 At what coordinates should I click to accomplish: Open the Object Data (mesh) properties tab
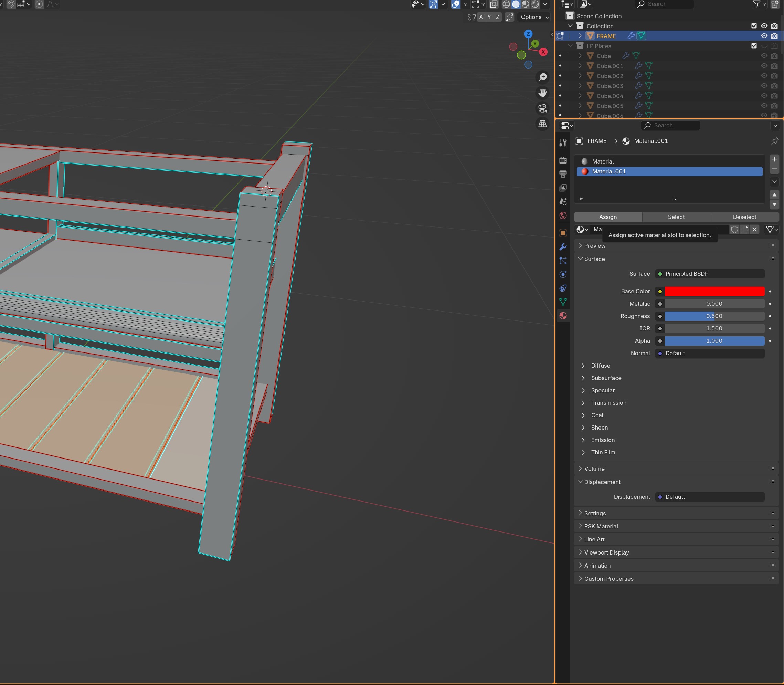(563, 302)
